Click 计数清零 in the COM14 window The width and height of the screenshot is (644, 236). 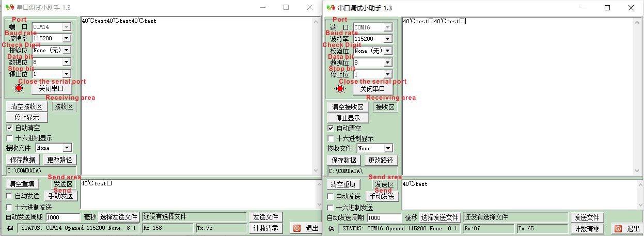click(x=266, y=228)
